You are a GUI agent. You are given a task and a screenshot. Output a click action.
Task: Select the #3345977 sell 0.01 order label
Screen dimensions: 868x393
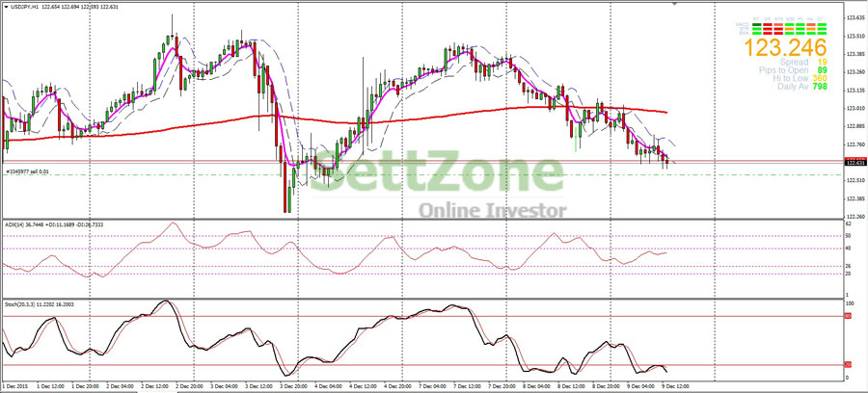27,171
